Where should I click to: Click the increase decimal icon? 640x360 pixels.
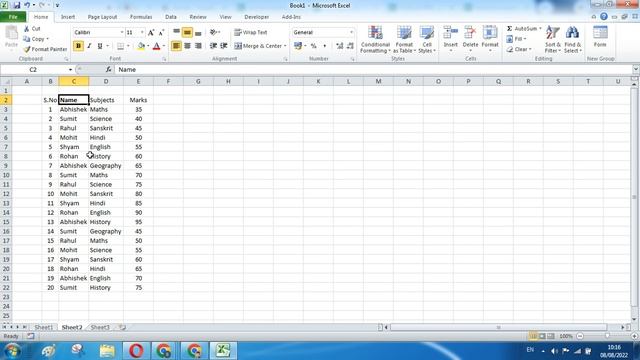[340, 46]
